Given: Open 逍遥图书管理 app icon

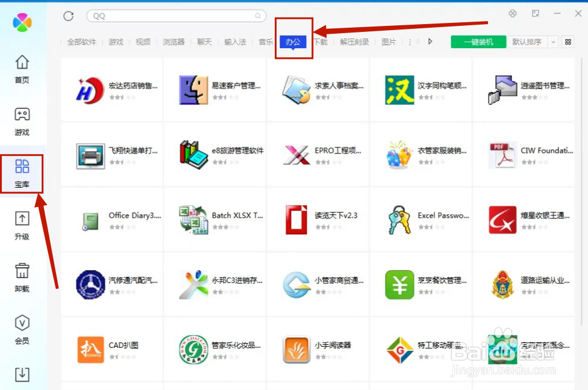Looking at the screenshot, I should pos(502,90).
